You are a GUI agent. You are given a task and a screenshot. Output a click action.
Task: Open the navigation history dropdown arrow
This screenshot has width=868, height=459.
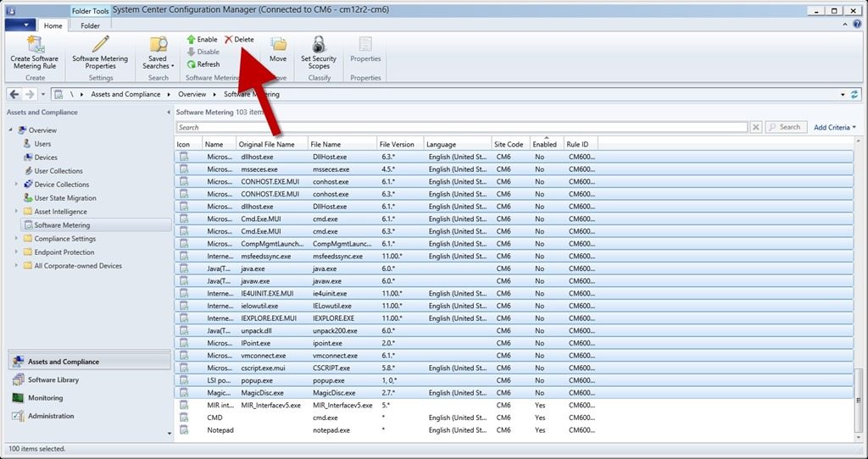coord(43,95)
